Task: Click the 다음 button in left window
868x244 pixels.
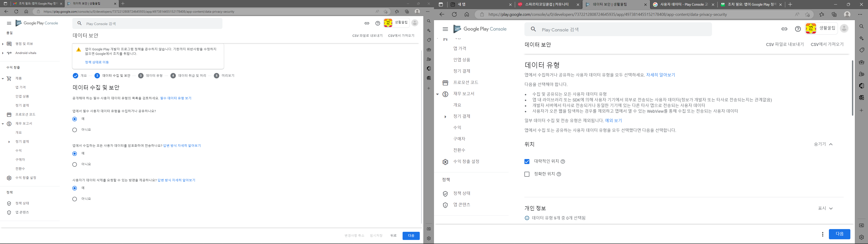Action: (x=411, y=236)
